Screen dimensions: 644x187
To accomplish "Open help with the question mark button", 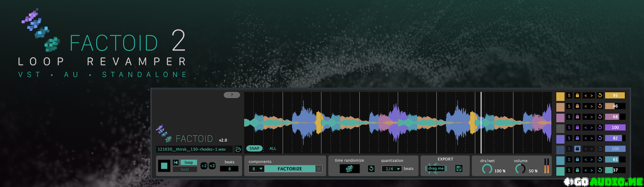I will pos(232,95).
